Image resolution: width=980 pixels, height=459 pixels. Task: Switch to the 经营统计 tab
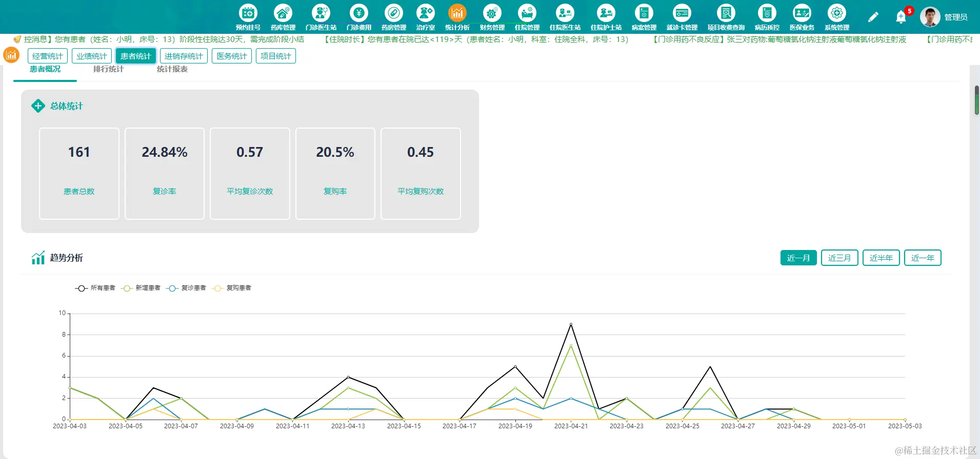[x=48, y=56]
